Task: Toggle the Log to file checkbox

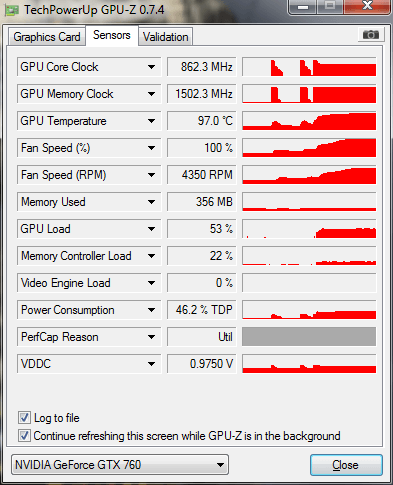Action: click(24, 418)
